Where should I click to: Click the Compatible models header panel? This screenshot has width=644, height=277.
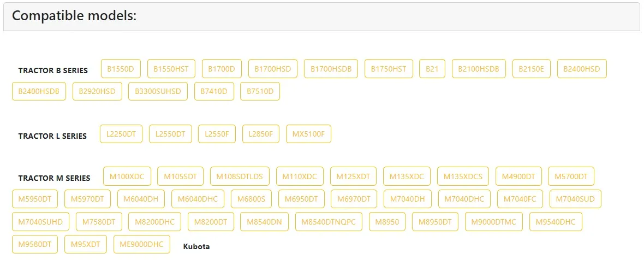[x=321, y=16]
